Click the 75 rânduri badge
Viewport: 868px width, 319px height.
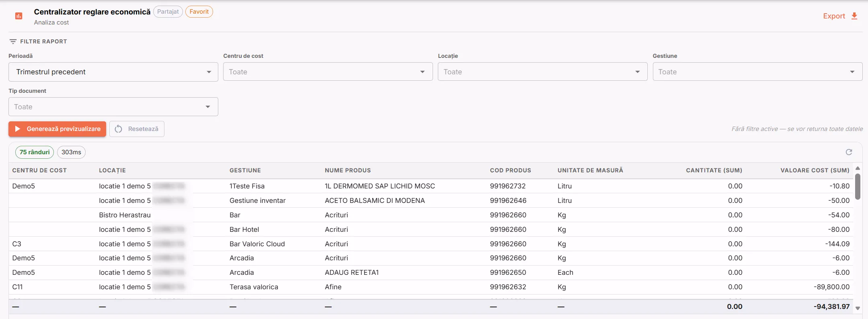coord(35,152)
